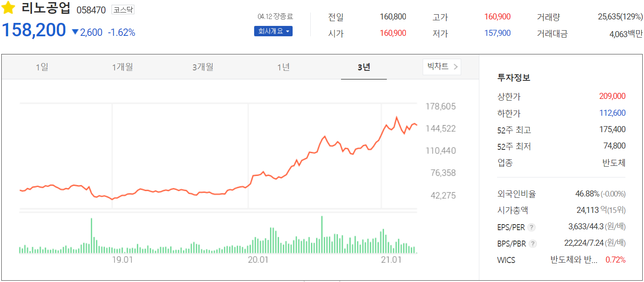Viewport: 644px width, 282px height.
Task: Click the 시가총액 value 24,113 억
Action: pos(591,210)
